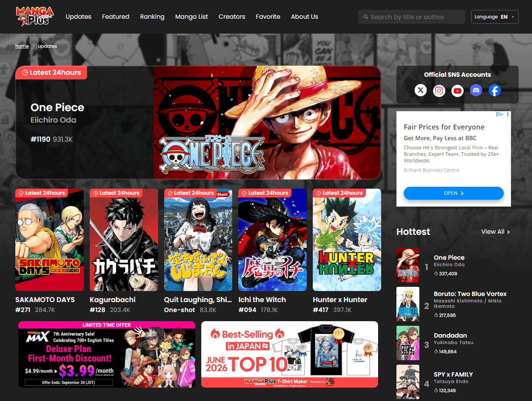Viewport: 532px width, 401px height.
Task: Click the Tatsuya Endo author name
Action: coord(451,382)
